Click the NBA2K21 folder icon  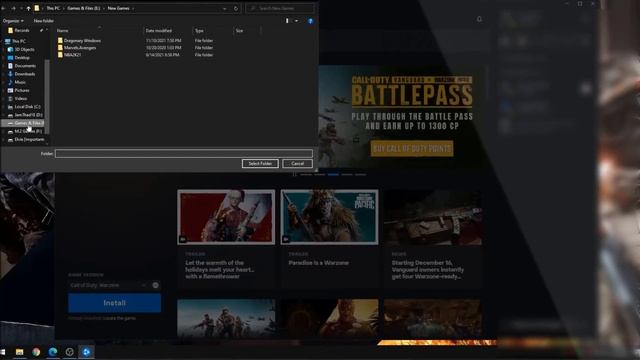coord(60,55)
